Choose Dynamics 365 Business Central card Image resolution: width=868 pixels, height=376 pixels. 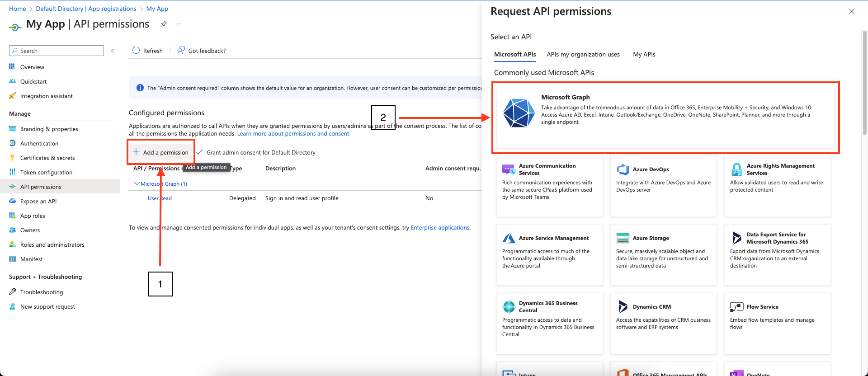549,324
